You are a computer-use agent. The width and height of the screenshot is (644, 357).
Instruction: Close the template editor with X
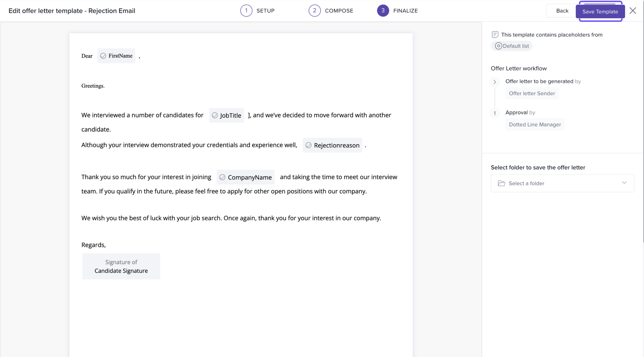633,11
